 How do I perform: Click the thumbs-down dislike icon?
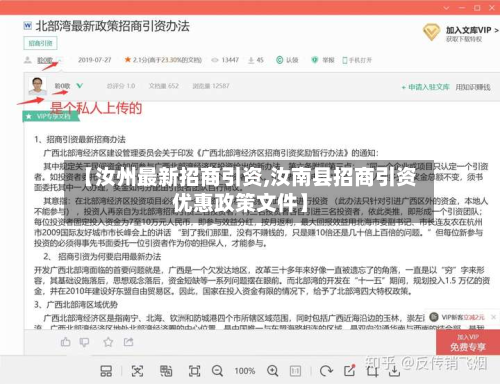click(x=84, y=342)
